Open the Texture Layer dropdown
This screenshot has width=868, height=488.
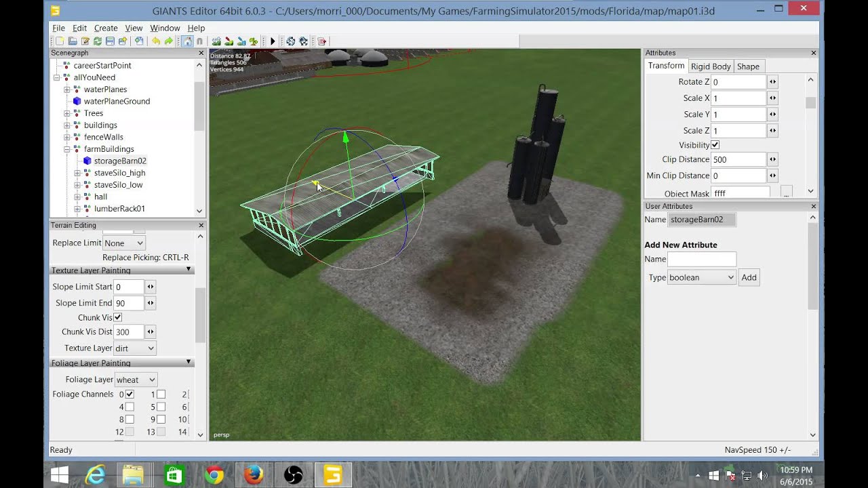134,348
